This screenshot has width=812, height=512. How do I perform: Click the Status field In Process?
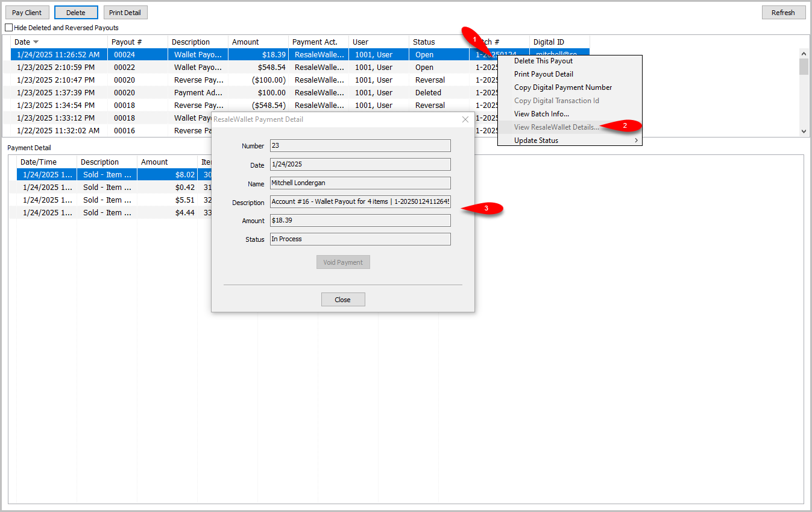(x=360, y=239)
